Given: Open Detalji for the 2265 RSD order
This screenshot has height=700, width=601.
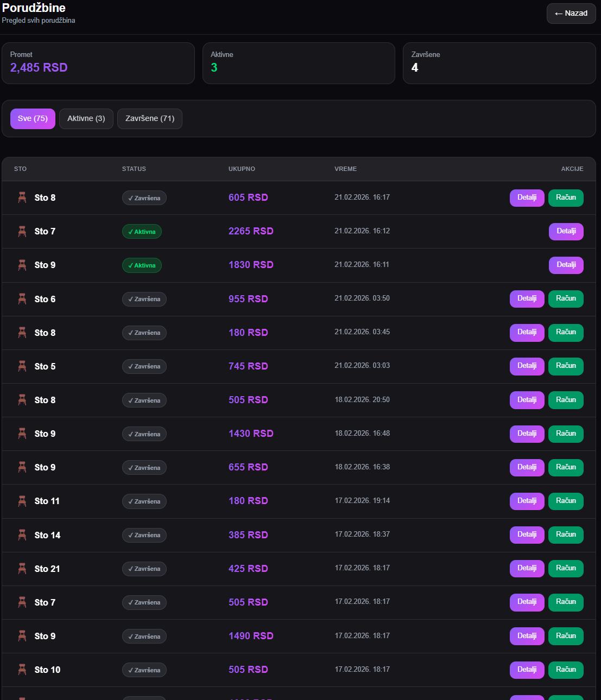Looking at the screenshot, I should point(566,232).
